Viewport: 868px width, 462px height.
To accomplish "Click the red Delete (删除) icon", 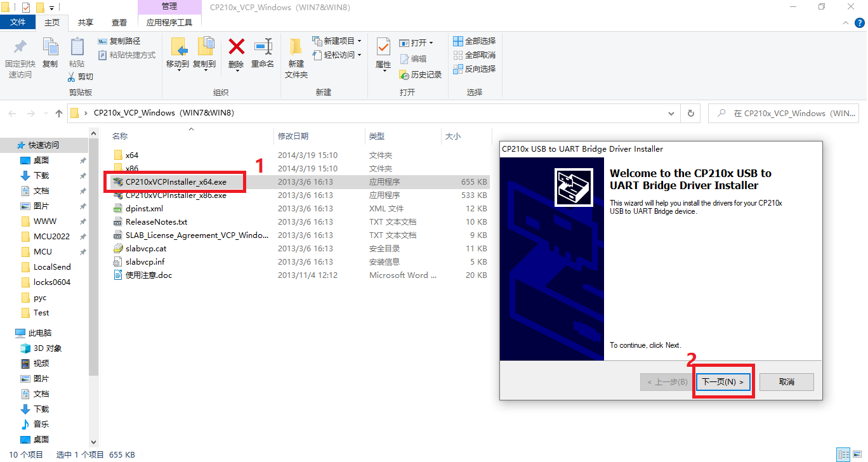I will (x=236, y=48).
